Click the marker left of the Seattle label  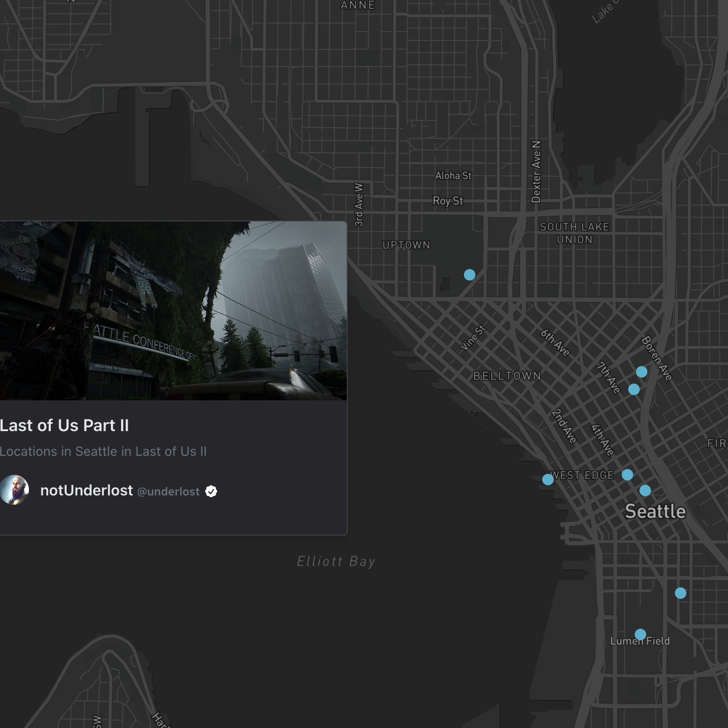point(627,475)
